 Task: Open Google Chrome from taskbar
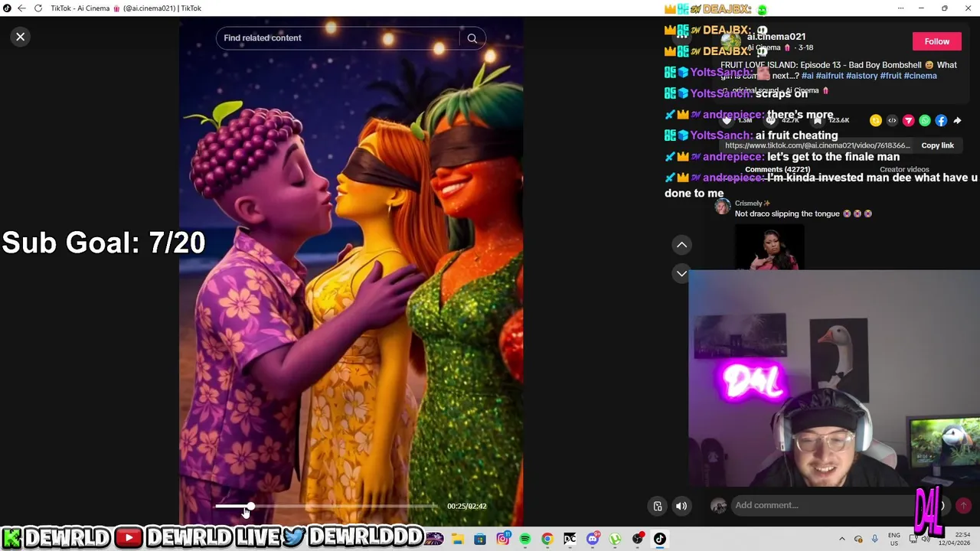[547, 539]
